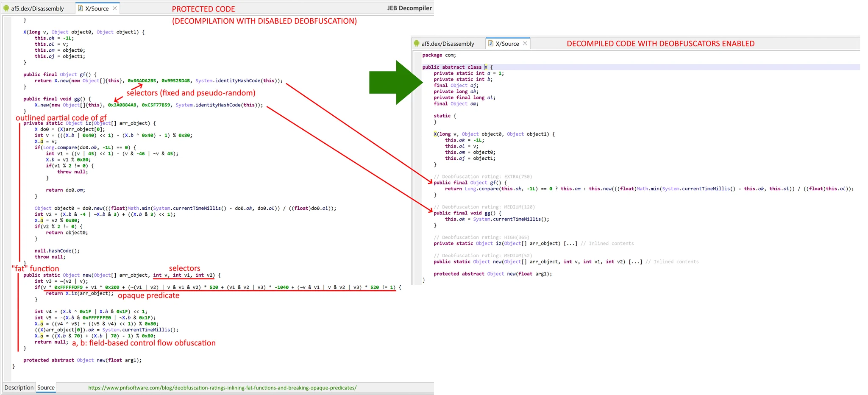This screenshot has height=395, width=868.
Task: Click 'private static int a = 1;' field
Action: point(469,73)
